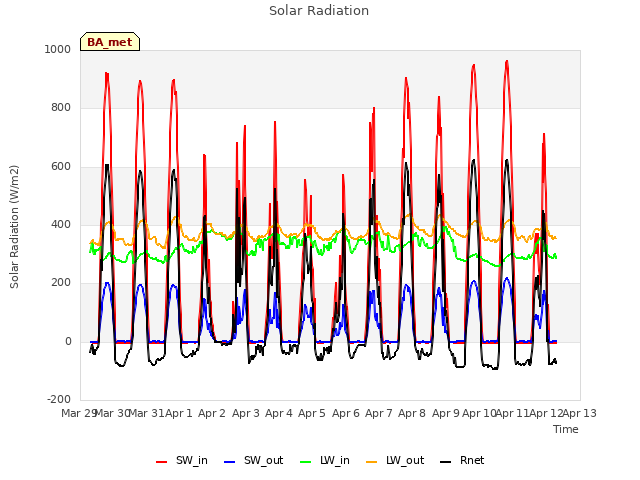Image resolution: width=640 pixels, height=480 pixels.
Task: Click the Solar Radiation (W/m2) axis label
Action: point(14,227)
